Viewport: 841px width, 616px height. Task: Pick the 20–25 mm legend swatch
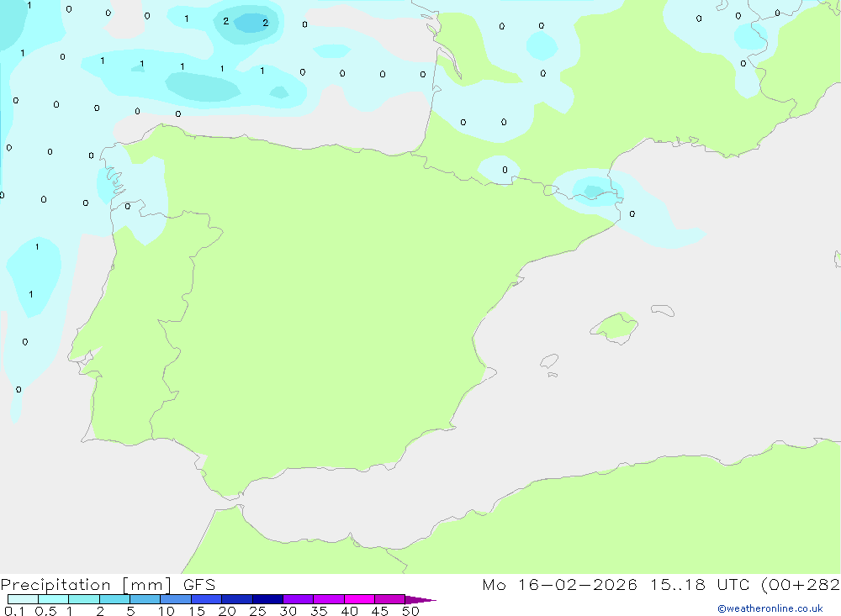[x=237, y=599]
